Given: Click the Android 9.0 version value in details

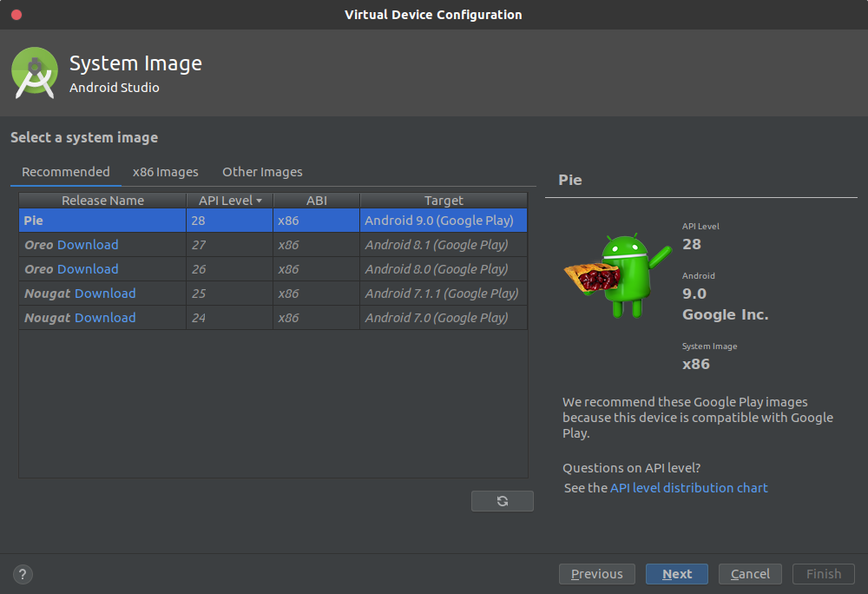Looking at the screenshot, I should [x=694, y=294].
